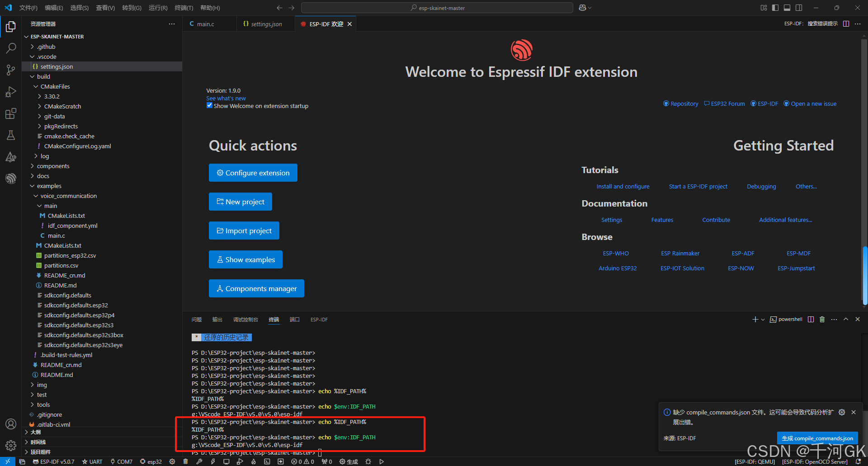This screenshot has height=466, width=868.
Task: Open the Espressif ESP-IDF Explorer icon
Action: pyautogui.click(x=11, y=179)
